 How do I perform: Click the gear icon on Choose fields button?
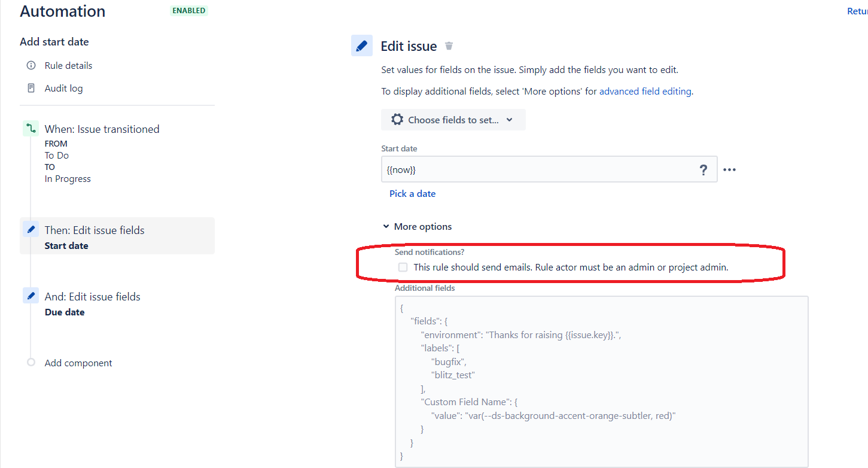tap(397, 119)
